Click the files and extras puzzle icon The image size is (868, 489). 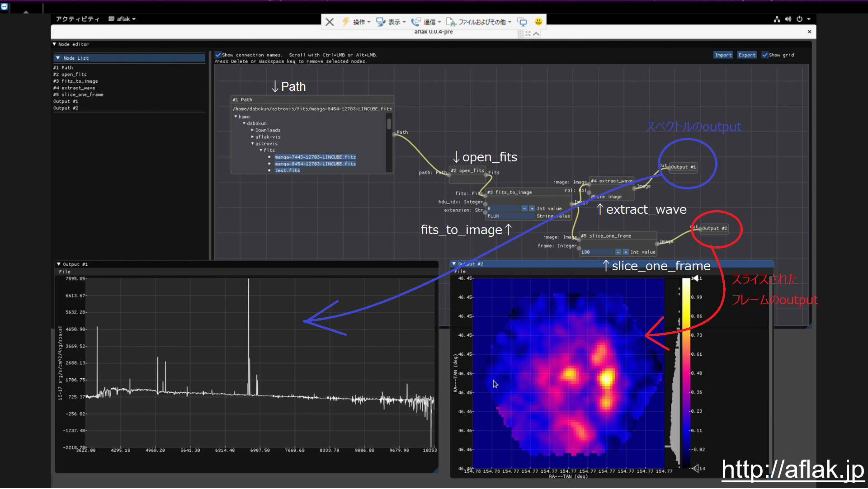pyautogui.click(x=451, y=22)
